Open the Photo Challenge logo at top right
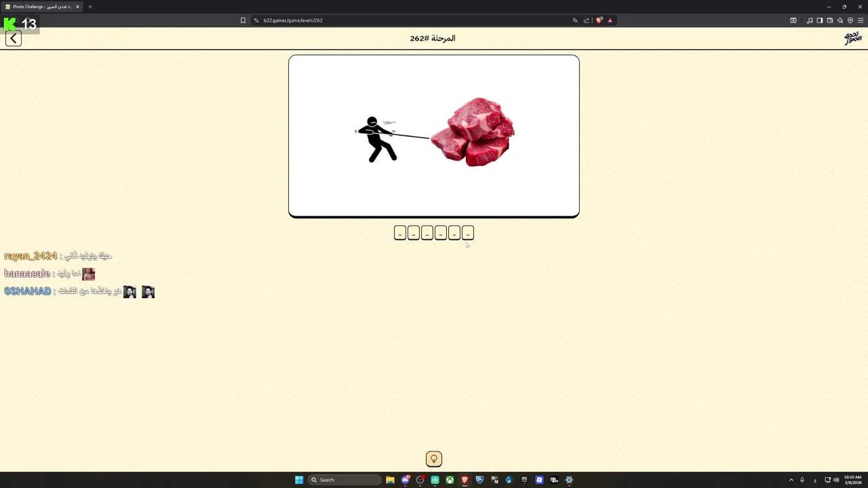This screenshot has width=868, height=488. click(x=852, y=38)
